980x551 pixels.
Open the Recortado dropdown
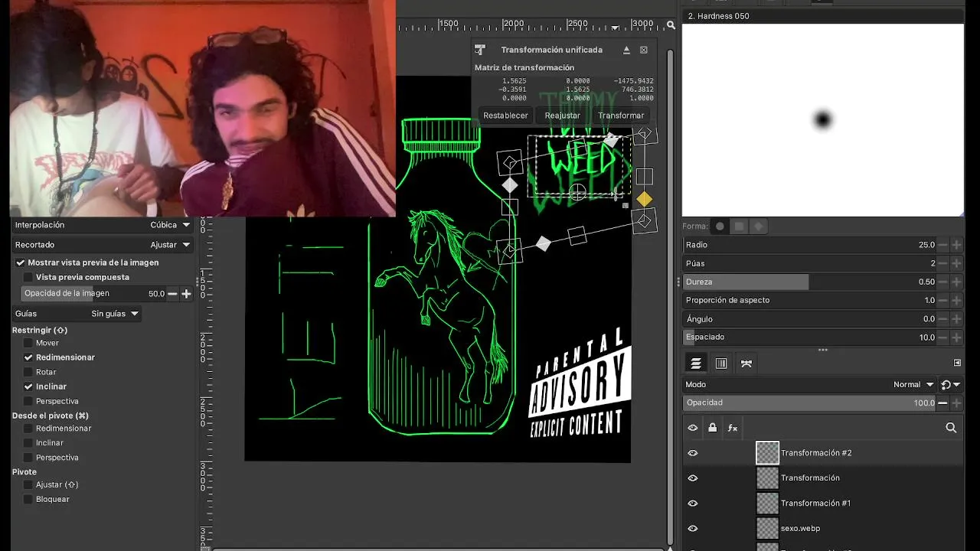[103, 245]
